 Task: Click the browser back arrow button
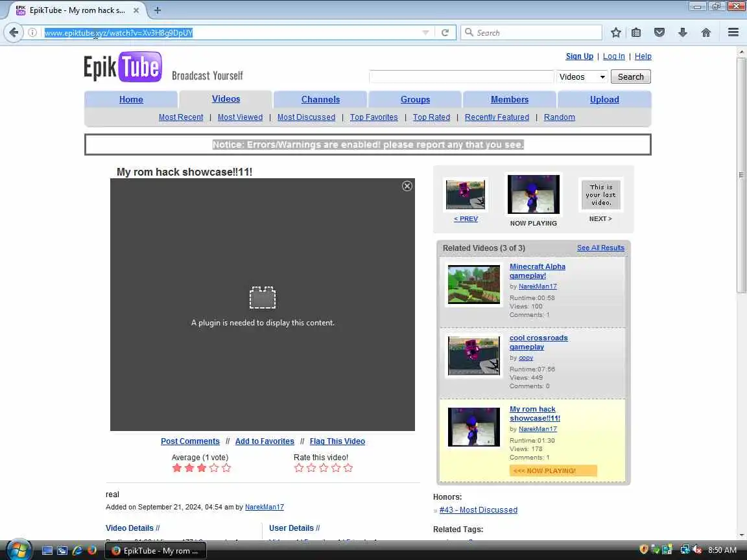[14, 32]
